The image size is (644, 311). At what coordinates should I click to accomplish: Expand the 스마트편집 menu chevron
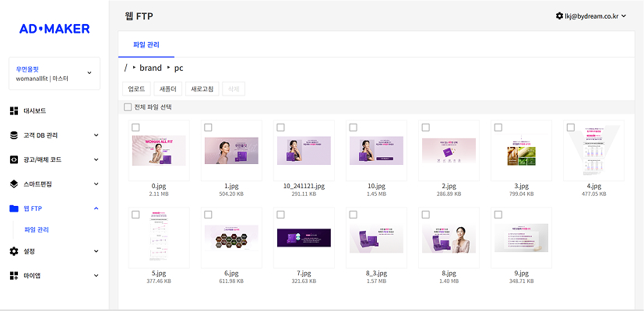96,183
